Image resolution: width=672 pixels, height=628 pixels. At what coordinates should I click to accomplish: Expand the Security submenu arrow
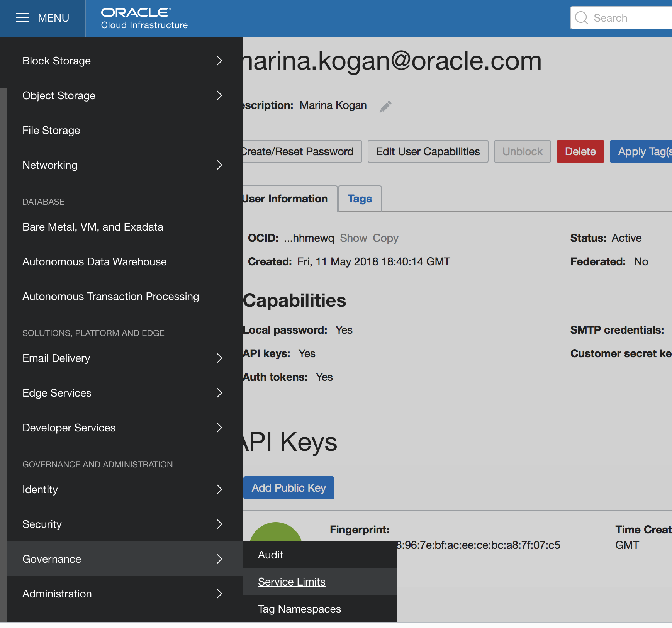219,524
